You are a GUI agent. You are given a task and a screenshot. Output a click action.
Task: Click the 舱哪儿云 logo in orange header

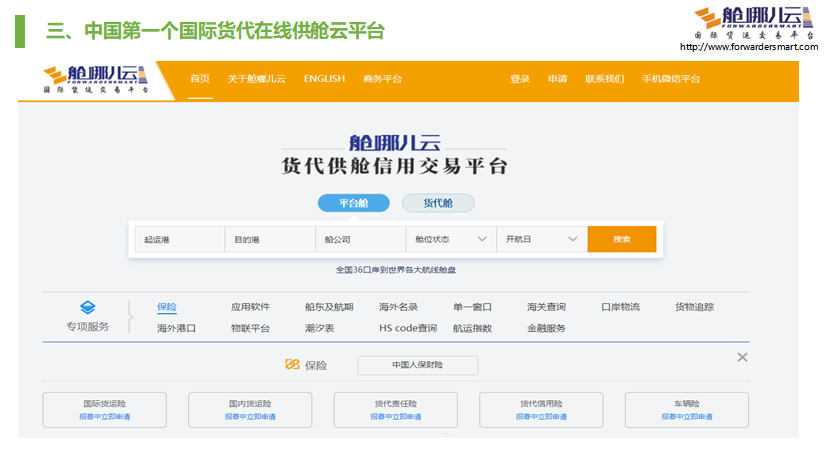point(95,79)
